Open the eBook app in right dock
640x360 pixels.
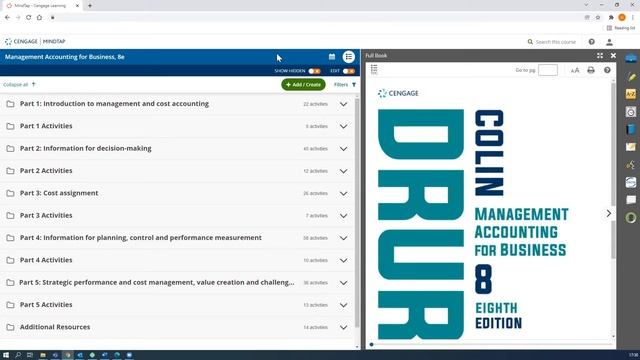631,58
